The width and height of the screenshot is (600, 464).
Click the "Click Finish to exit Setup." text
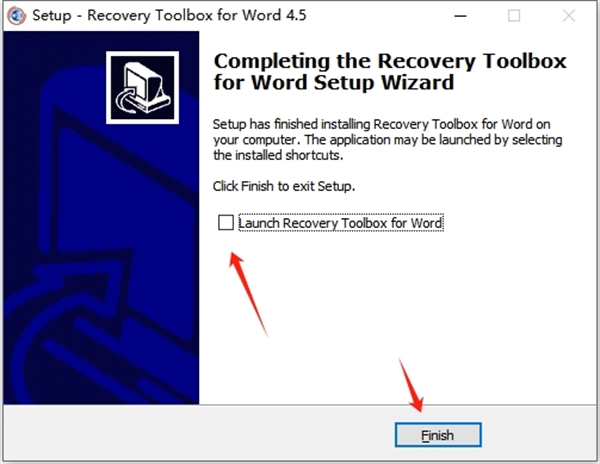284,186
